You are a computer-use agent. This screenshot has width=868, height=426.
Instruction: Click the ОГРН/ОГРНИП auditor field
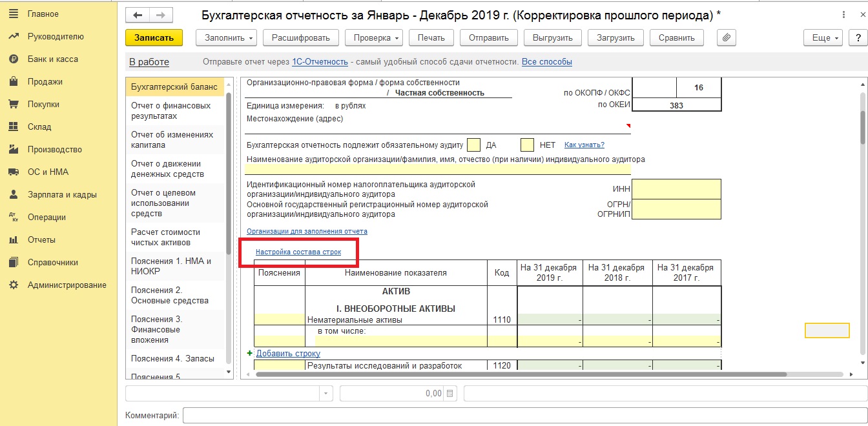click(676, 209)
